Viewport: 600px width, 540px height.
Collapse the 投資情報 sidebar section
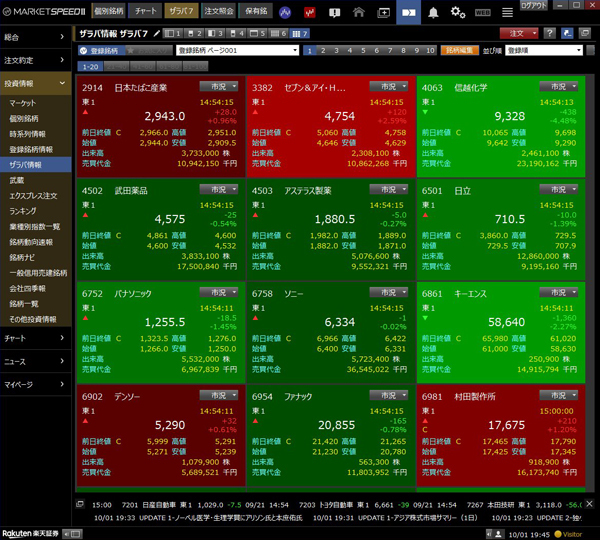[36, 83]
